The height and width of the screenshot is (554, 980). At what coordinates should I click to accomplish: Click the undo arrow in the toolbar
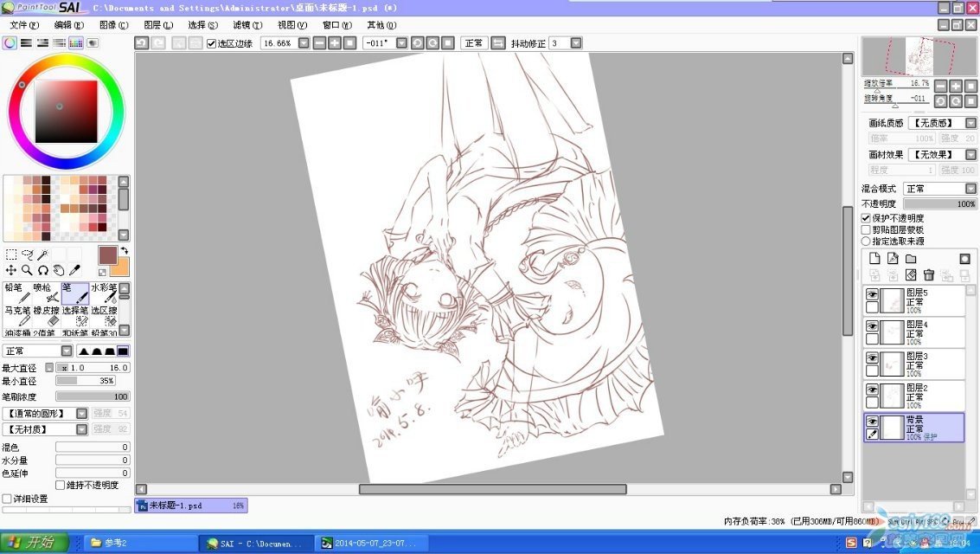[142, 43]
